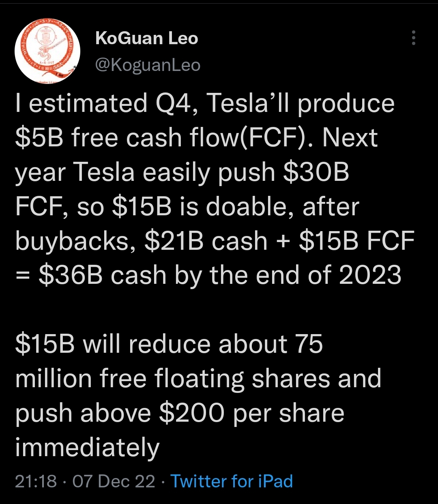438x504 pixels.
Task: Click the 07 Dec 22 date
Action: (x=114, y=481)
